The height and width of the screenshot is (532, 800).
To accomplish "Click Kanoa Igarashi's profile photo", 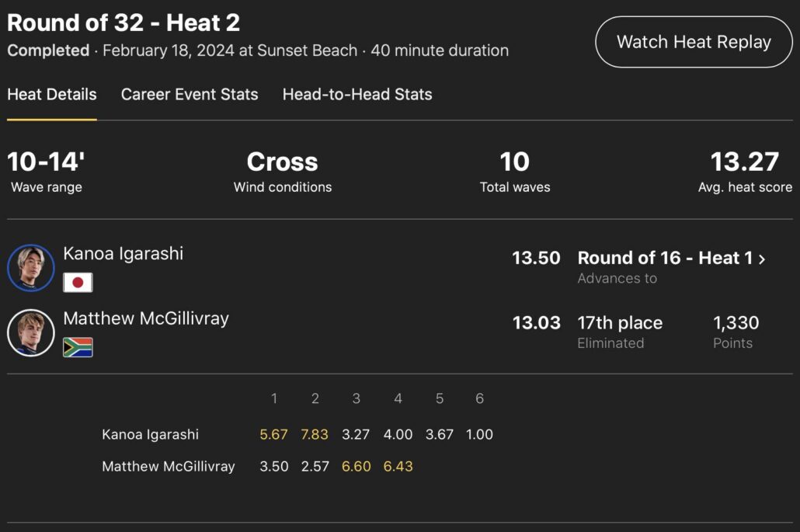I will [31, 268].
